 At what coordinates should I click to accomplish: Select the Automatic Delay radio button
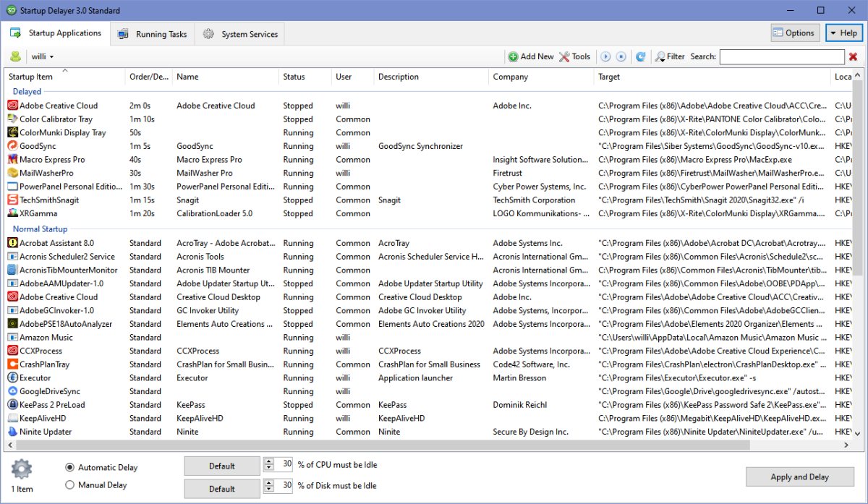pos(70,467)
